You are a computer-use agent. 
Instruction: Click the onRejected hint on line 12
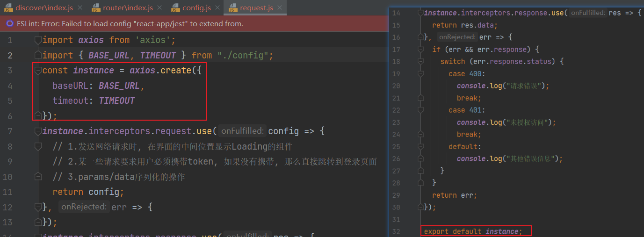point(84,206)
